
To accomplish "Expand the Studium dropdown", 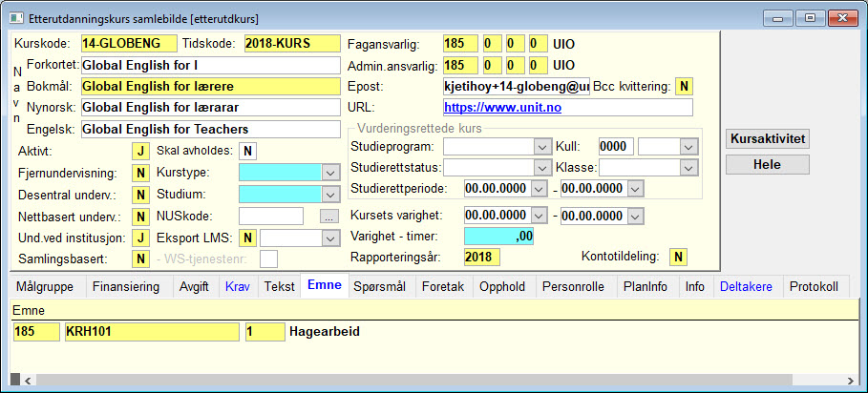I will tap(330, 195).
